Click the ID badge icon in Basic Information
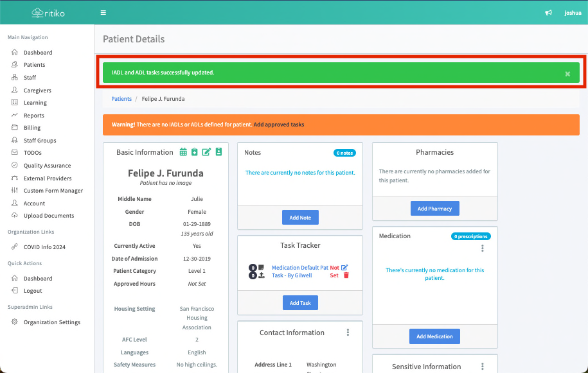588x373 pixels. 218,152
